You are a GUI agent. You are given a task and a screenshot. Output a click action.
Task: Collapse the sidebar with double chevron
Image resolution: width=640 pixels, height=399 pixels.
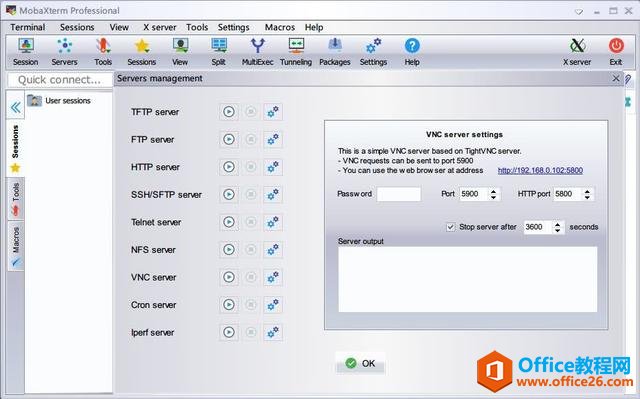[x=16, y=108]
